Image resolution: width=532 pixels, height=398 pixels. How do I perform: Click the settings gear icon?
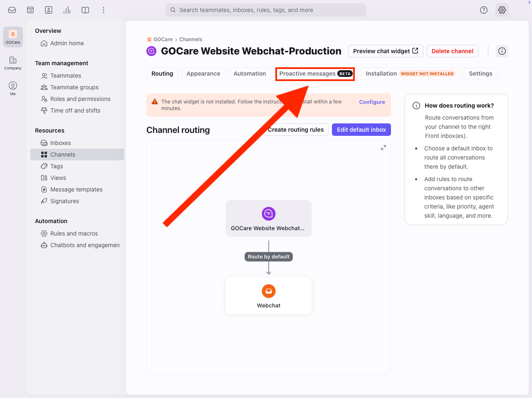(x=502, y=10)
